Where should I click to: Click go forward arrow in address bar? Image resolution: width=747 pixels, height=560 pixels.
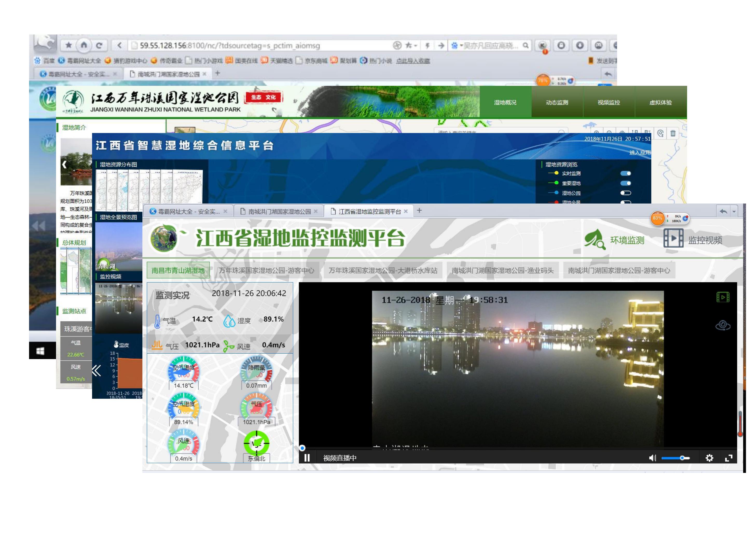tap(441, 45)
